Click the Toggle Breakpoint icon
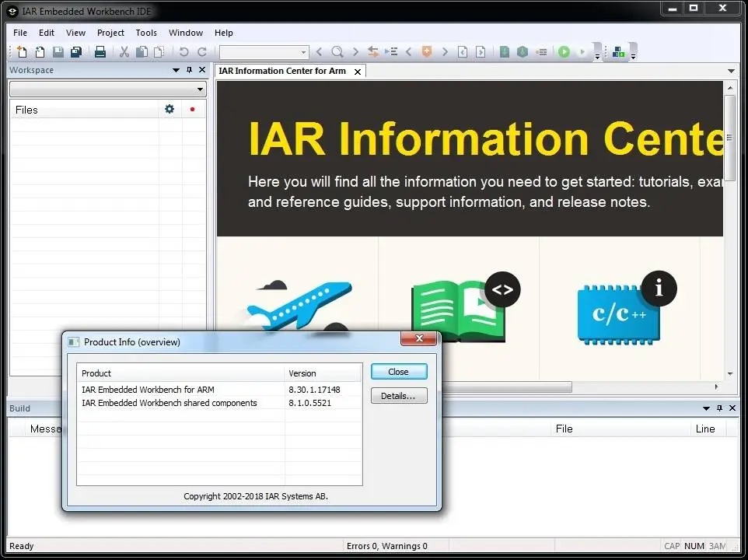The image size is (748, 560). coord(541,51)
